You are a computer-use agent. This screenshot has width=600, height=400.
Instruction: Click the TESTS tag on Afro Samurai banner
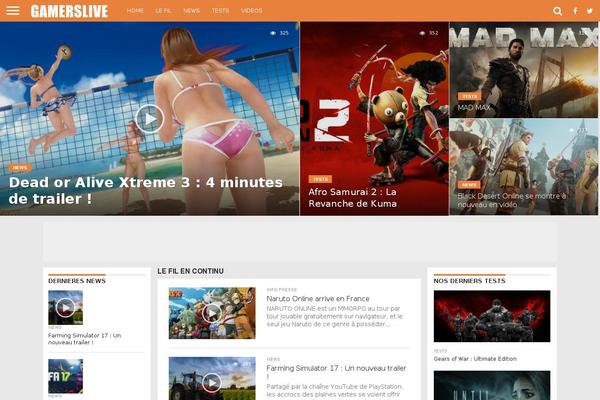320,179
